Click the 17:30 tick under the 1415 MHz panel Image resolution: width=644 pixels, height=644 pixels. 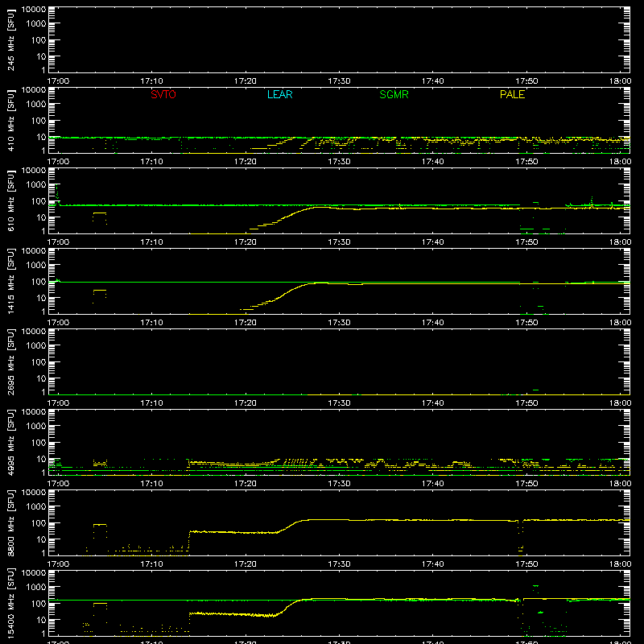click(x=339, y=323)
